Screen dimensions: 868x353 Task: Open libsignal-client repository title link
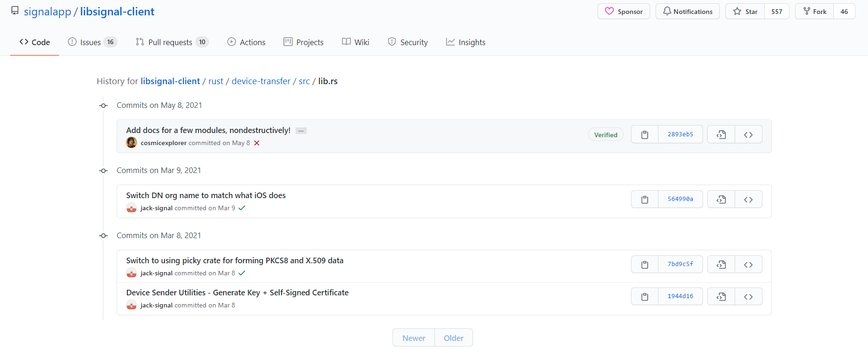point(117,12)
